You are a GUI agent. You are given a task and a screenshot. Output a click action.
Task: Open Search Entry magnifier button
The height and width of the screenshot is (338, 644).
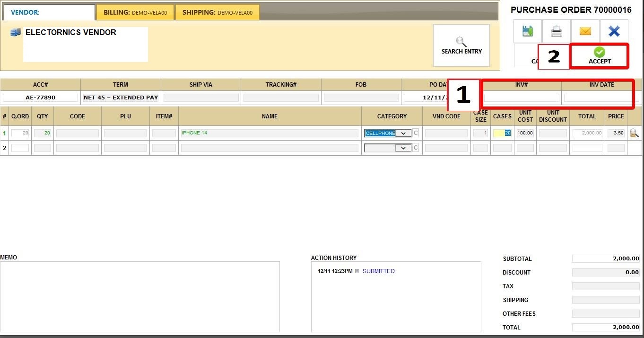461,45
